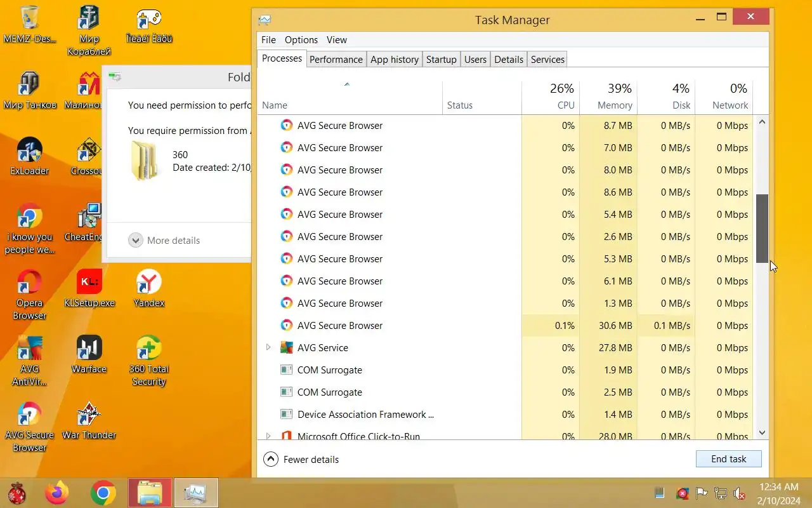The width and height of the screenshot is (812, 508).
Task: Click the red ornament Start button
Action: (x=17, y=493)
